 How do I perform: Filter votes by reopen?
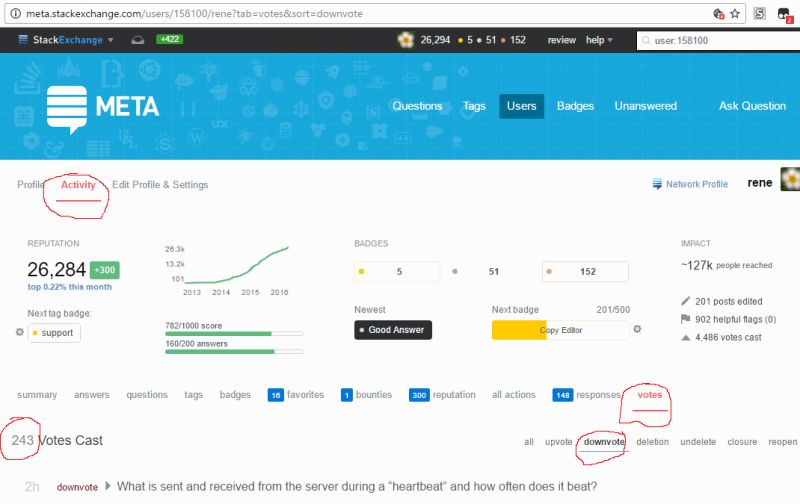pyautogui.click(x=783, y=442)
